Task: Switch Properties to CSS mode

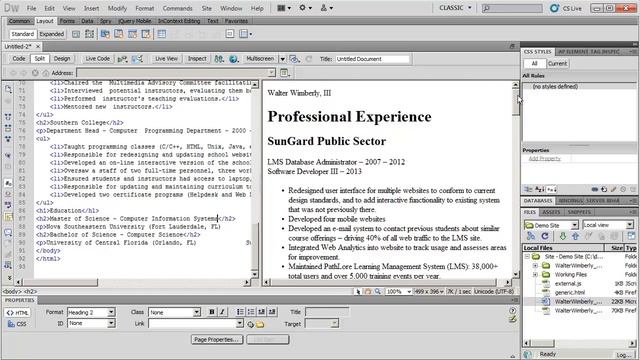Action: [x=17, y=324]
